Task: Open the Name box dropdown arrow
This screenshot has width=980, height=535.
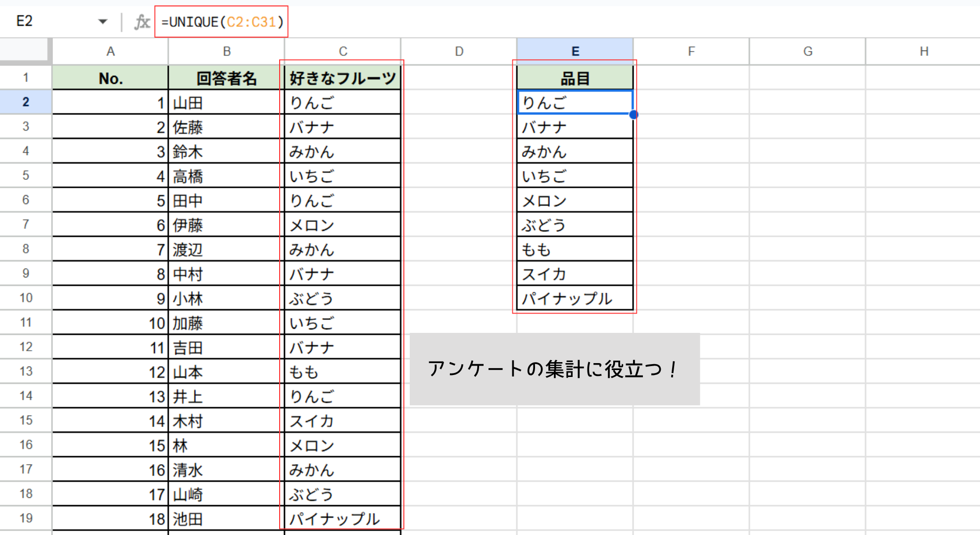Action: tap(102, 21)
